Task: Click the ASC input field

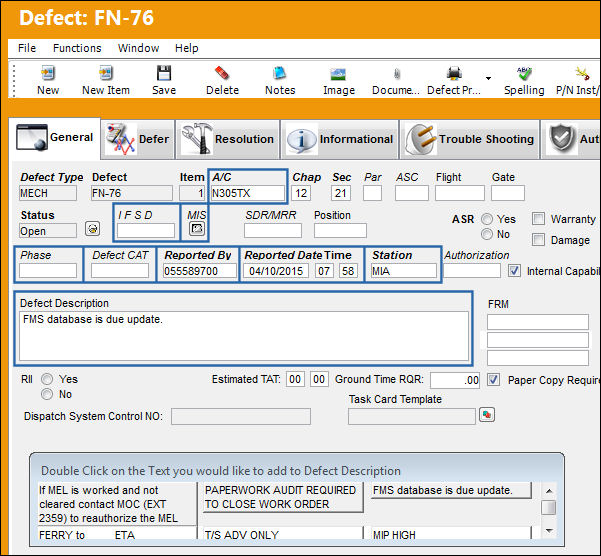Action: (412, 193)
